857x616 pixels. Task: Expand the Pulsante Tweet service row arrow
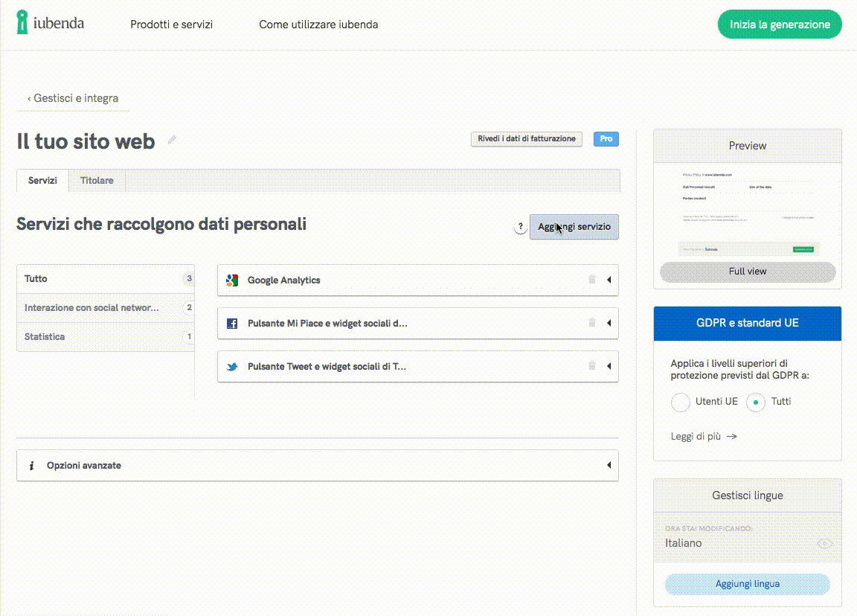coord(609,367)
